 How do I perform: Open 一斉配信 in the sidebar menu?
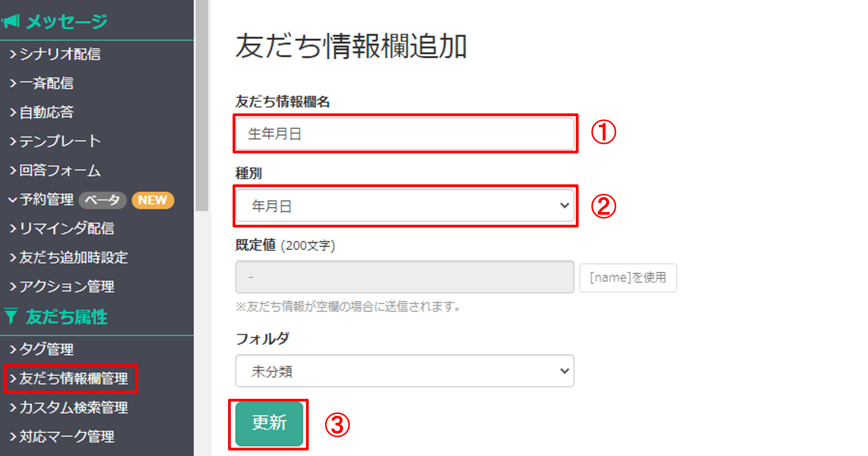[x=42, y=83]
